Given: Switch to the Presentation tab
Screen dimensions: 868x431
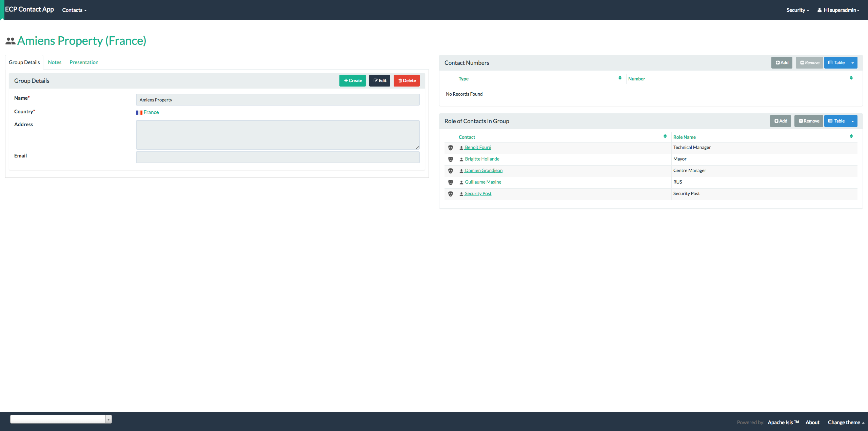Looking at the screenshot, I should tap(84, 62).
